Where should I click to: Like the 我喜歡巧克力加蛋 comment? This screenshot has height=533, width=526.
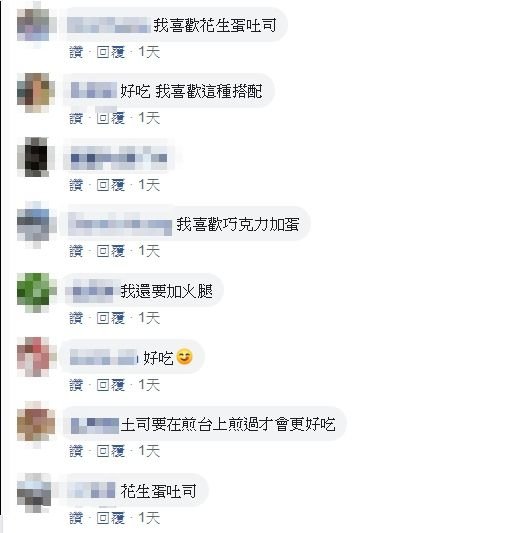point(76,251)
